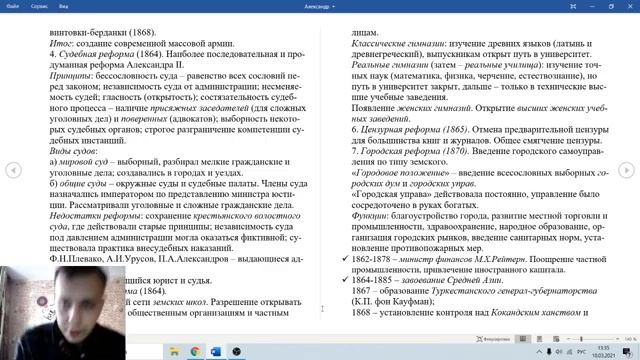Click the 'земских школ' italic phrase
The width and height of the screenshot is (640, 360).
pos(179,302)
